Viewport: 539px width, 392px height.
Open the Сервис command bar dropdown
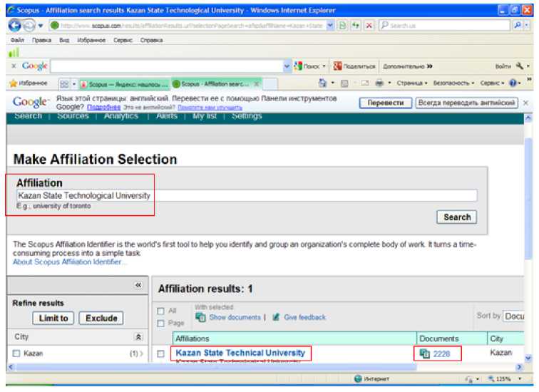click(x=492, y=83)
